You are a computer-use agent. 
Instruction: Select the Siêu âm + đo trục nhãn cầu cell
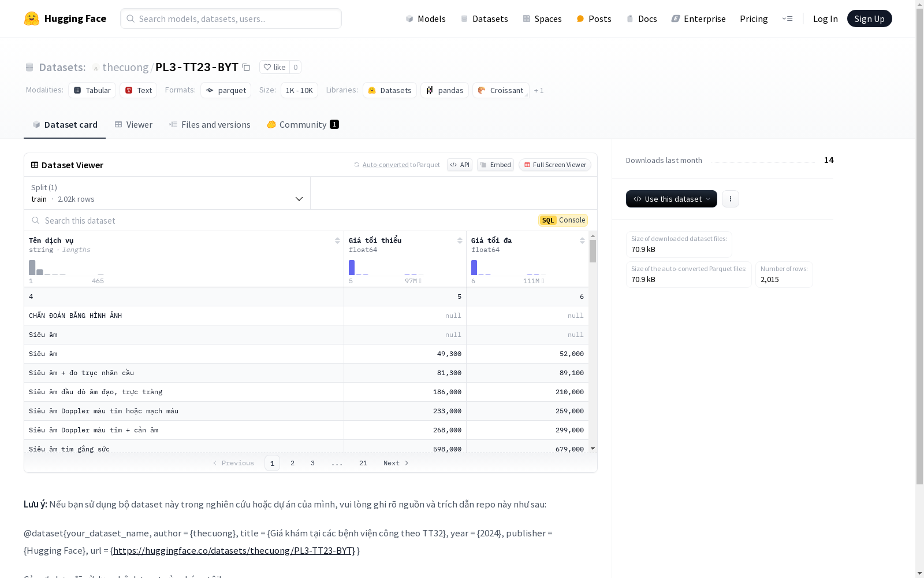(x=184, y=373)
